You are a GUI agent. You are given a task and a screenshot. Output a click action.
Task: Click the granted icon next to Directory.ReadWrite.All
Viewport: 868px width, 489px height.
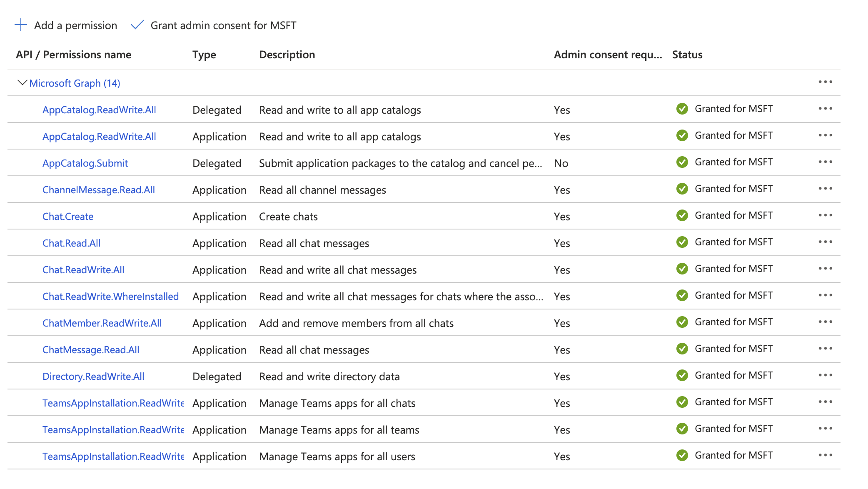click(x=682, y=375)
